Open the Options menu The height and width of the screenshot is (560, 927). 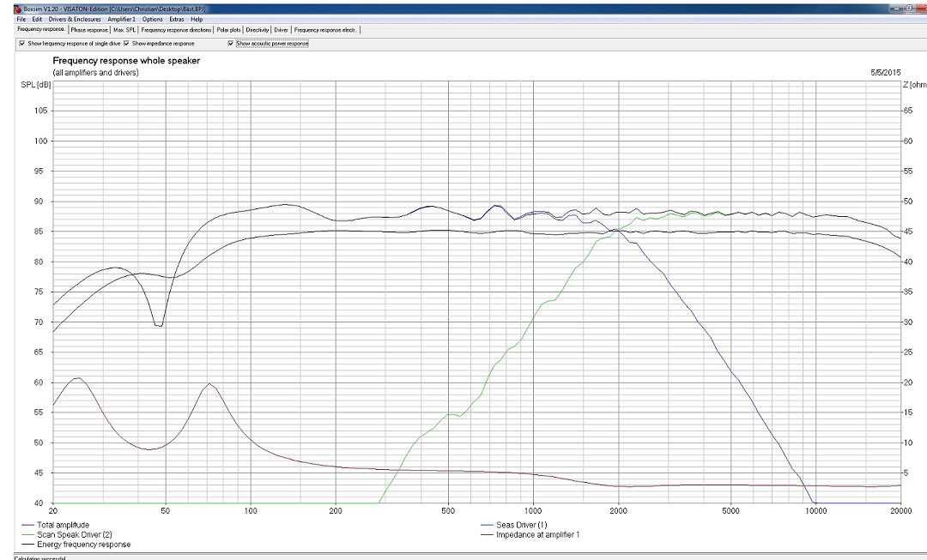tap(152, 20)
